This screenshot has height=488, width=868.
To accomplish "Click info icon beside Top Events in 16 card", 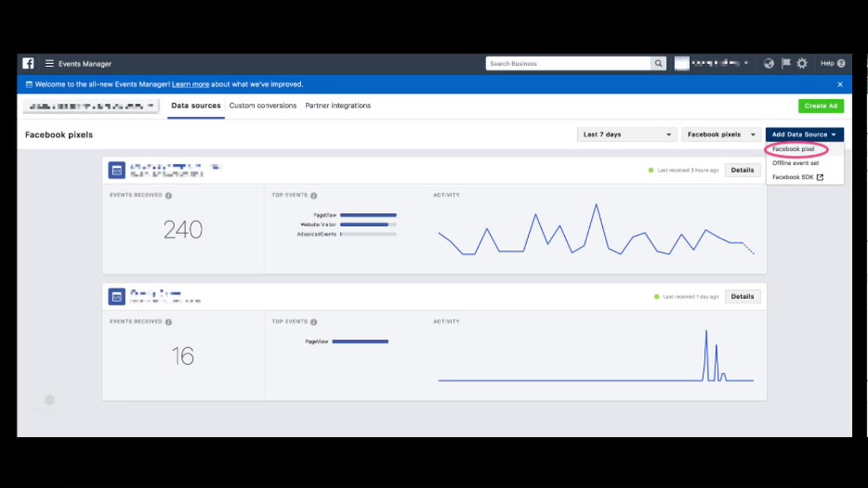I will pos(313,322).
